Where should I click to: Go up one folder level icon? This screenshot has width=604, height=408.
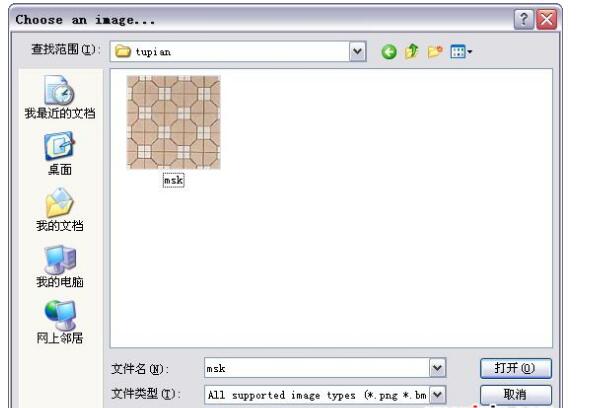point(411,52)
